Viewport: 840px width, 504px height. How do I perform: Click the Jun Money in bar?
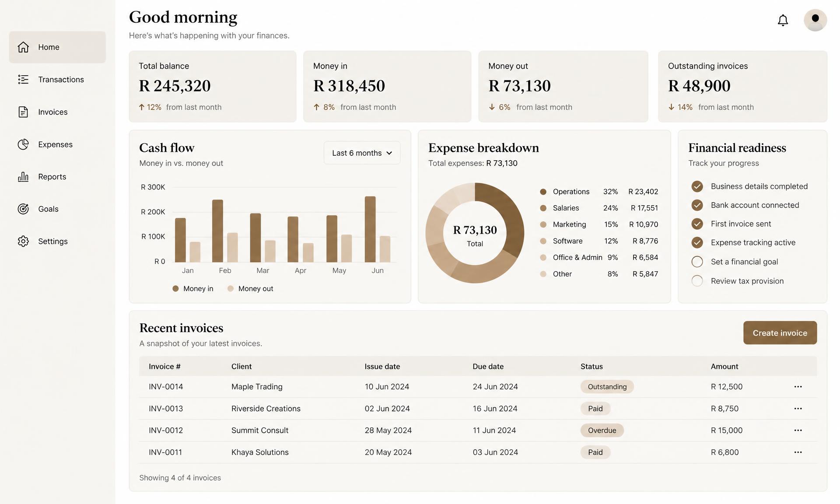370,229
